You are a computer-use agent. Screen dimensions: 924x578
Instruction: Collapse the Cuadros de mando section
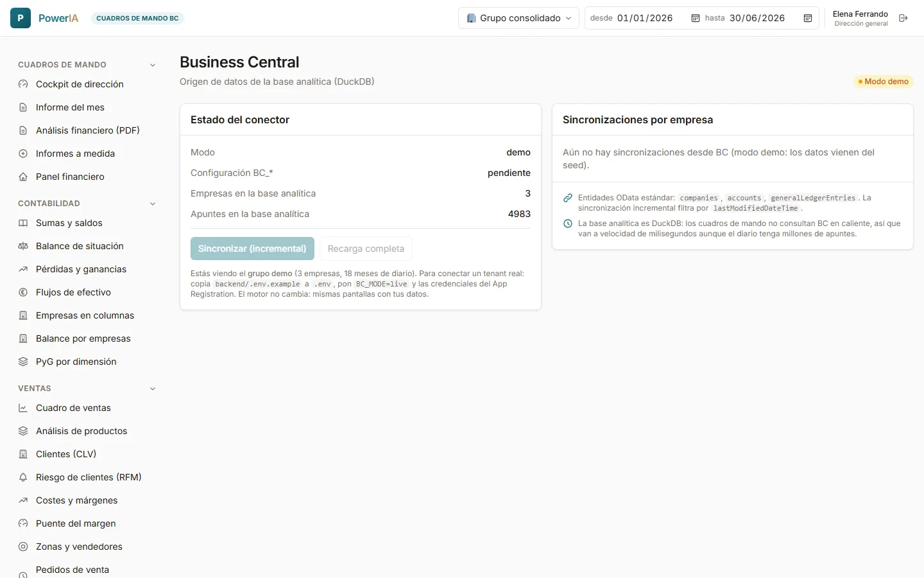point(153,65)
